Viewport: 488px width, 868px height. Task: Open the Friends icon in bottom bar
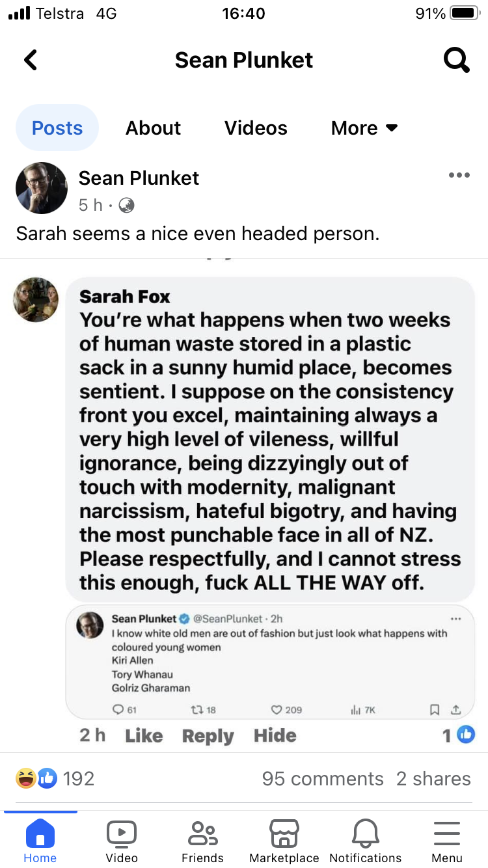pos(202,833)
